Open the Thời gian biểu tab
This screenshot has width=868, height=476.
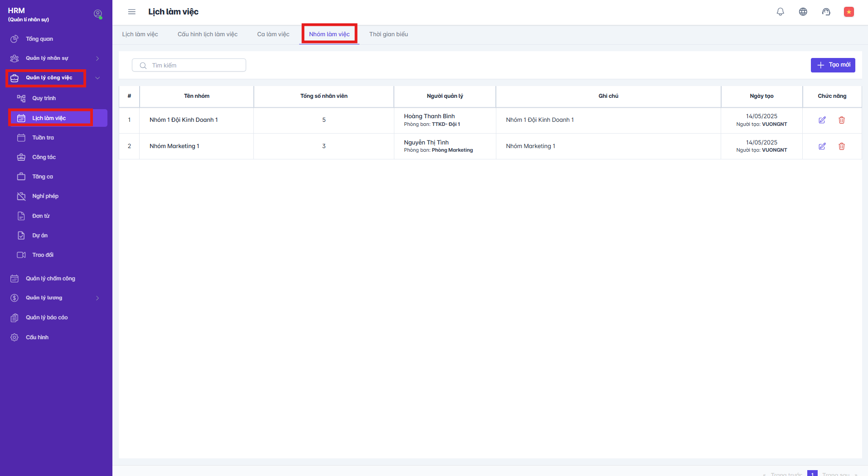(388, 34)
